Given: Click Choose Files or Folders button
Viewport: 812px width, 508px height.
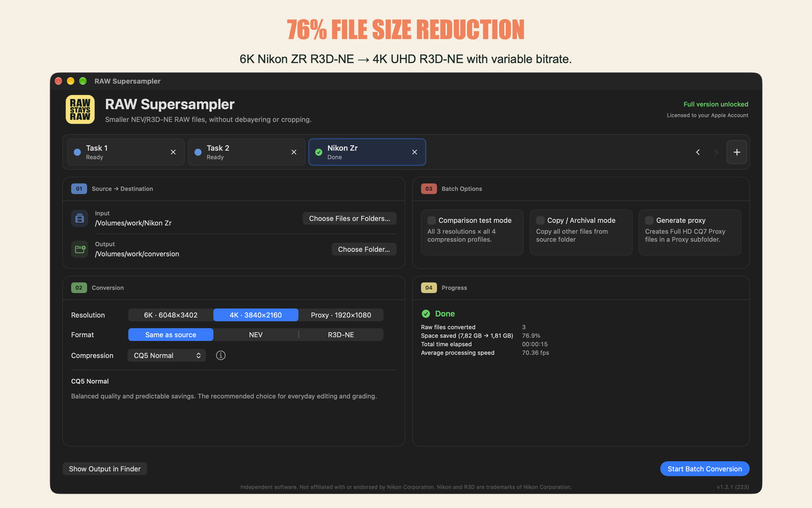Looking at the screenshot, I should click(x=349, y=218).
